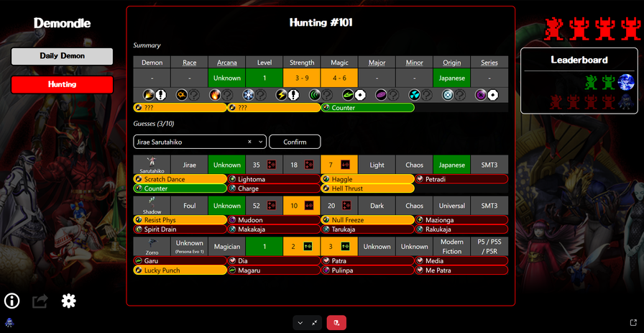Click the collapse arrows icon in bottom bar

[x=314, y=323]
